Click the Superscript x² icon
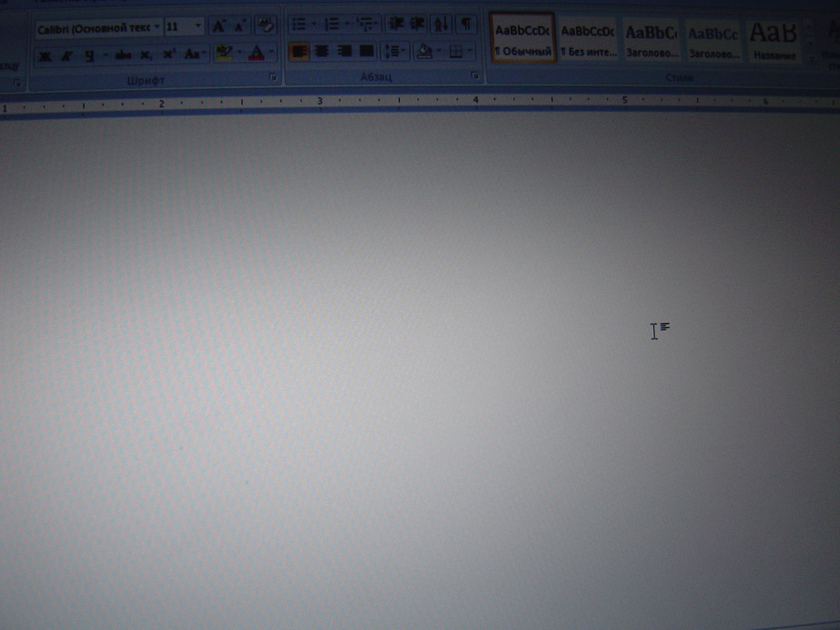Viewport: 840px width, 630px height. (169, 54)
